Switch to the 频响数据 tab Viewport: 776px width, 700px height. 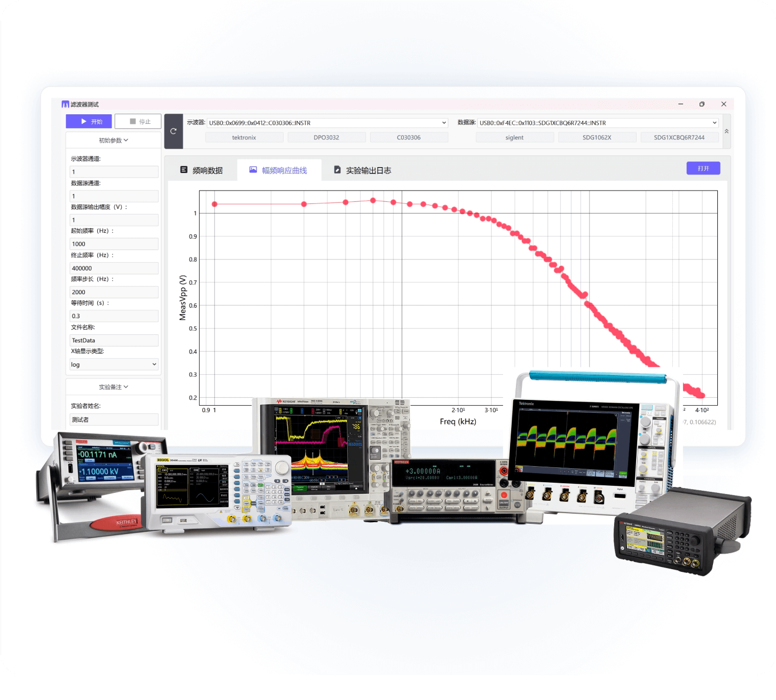coord(201,170)
